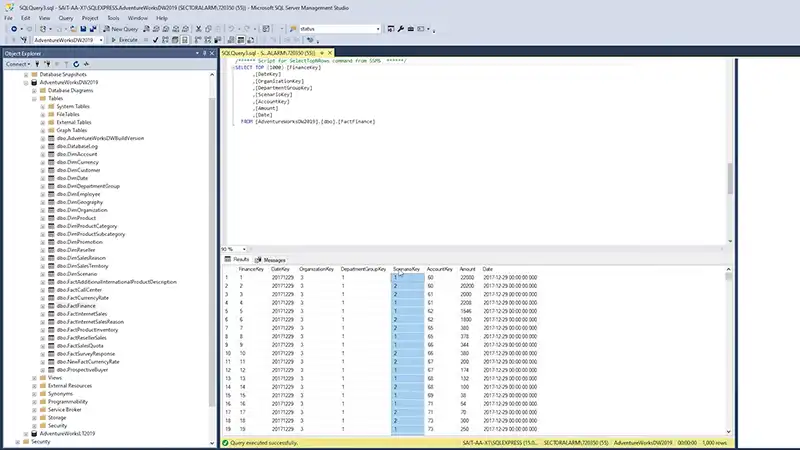Open the File menu
800x450 pixels.
[9, 18]
